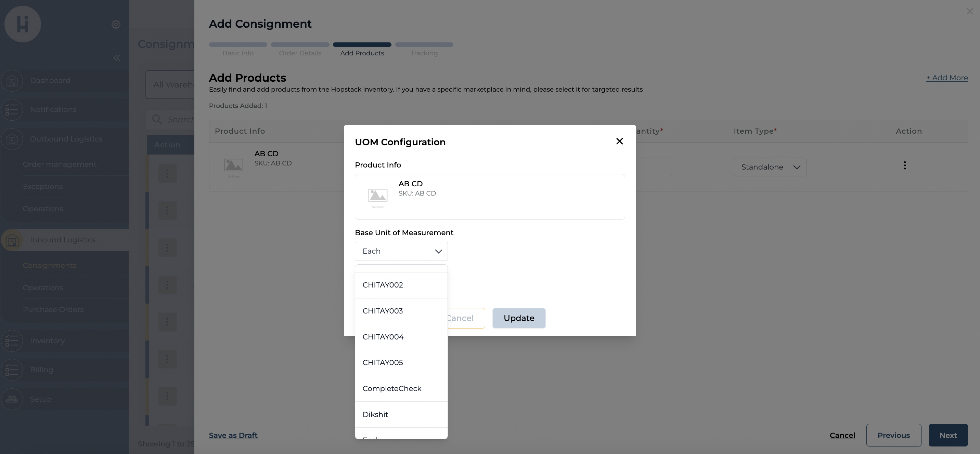
Task: Collapse the Base Unit of Measurement dropdown
Action: (438, 251)
